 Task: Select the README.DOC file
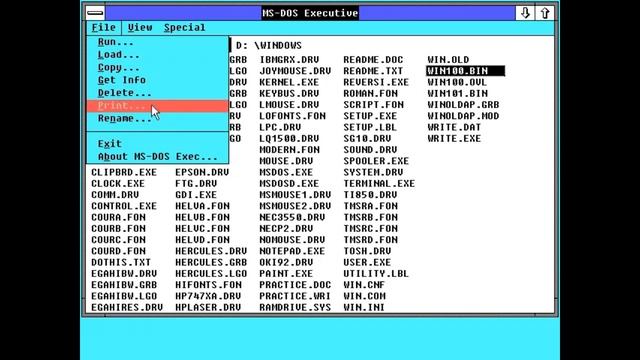click(373, 60)
